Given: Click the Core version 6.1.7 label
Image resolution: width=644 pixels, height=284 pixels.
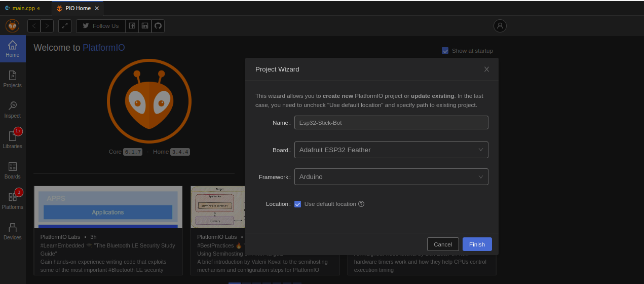Looking at the screenshot, I should point(132,152).
